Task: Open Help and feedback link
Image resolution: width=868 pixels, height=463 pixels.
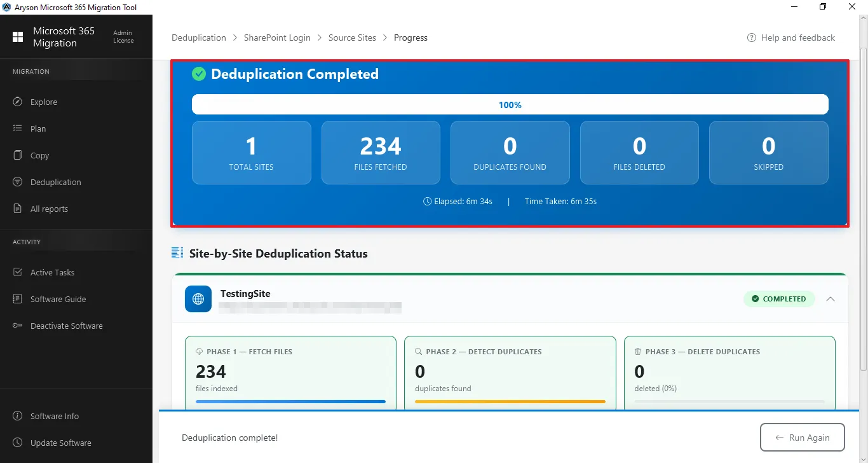Action: point(791,38)
